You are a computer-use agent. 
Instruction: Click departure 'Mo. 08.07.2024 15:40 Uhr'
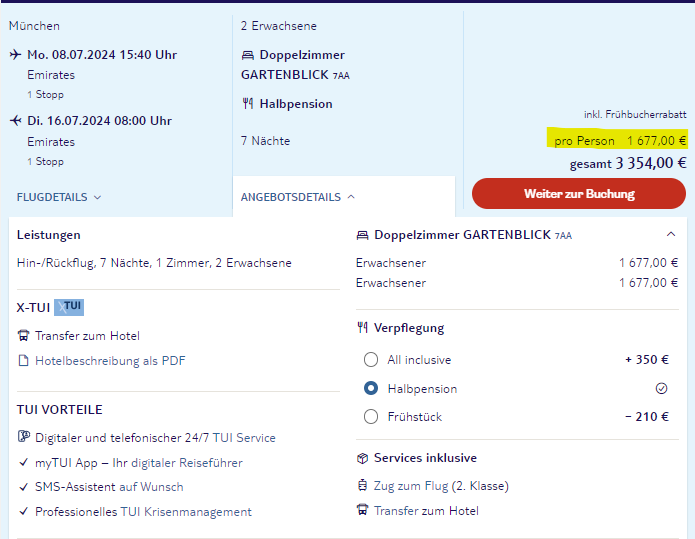pos(102,55)
